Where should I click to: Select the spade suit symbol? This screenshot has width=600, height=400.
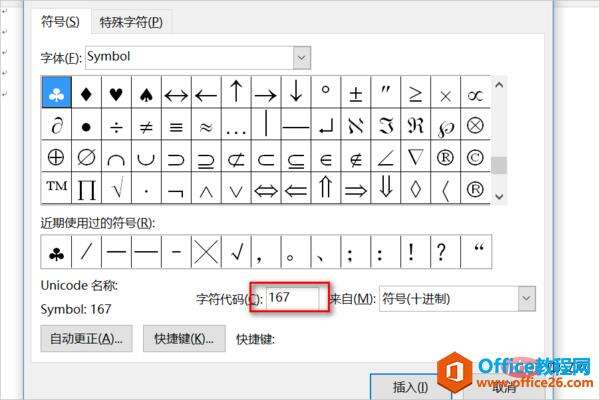[146, 93]
